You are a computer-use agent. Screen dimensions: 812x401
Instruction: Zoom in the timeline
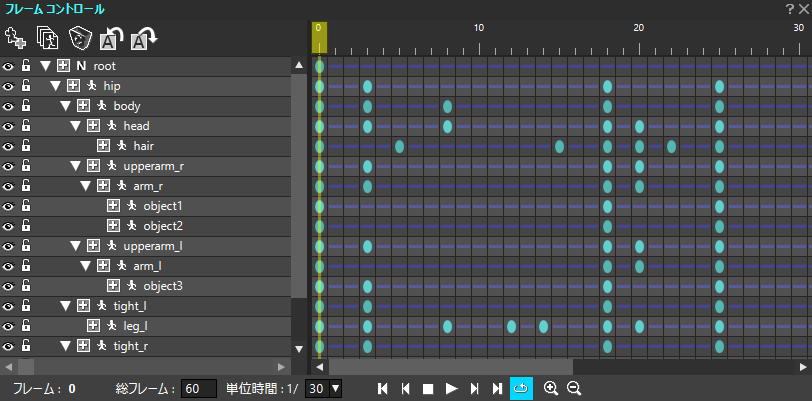point(551,388)
